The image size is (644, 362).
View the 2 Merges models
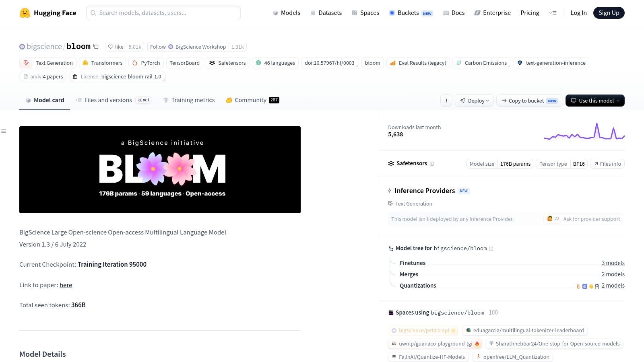pos(613,274)
